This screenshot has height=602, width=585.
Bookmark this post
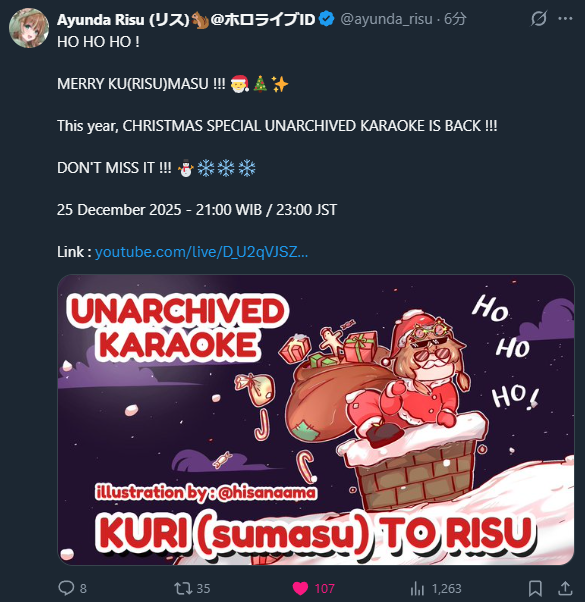coord(535,588)
